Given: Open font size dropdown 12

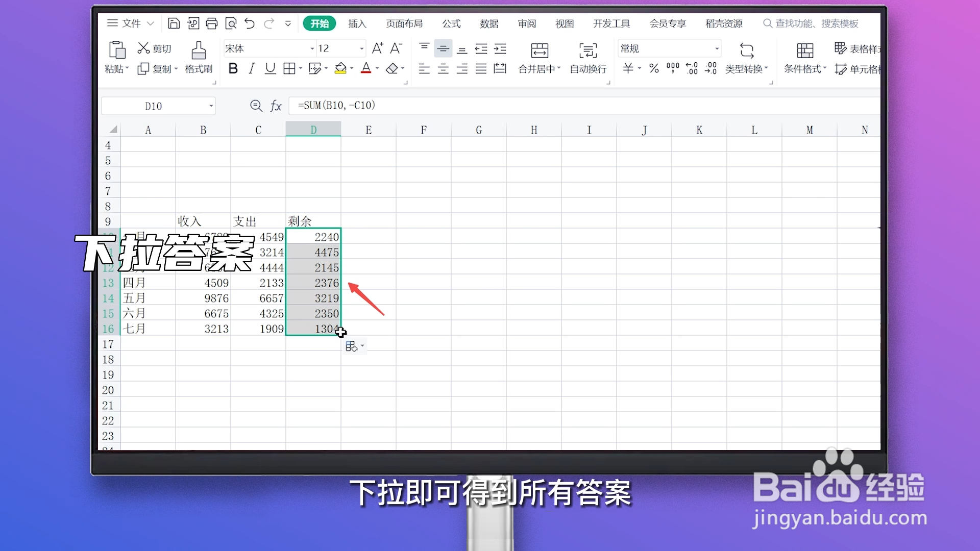Looking at the screenshot, I should 362,48.
